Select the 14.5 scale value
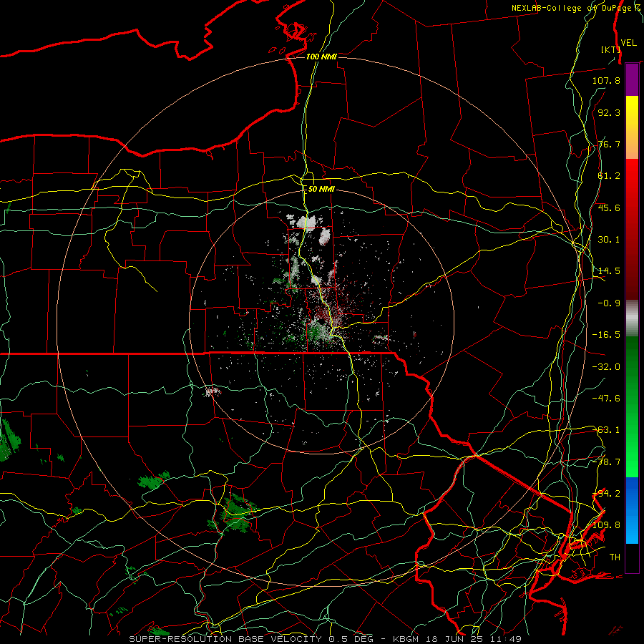 pyautogui.click(x=609, y=271)
